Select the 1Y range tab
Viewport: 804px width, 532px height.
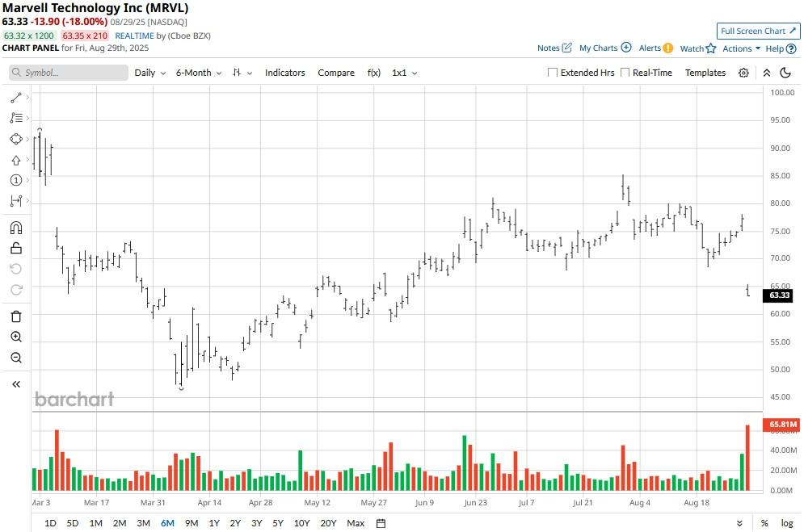tap(214, 523)
